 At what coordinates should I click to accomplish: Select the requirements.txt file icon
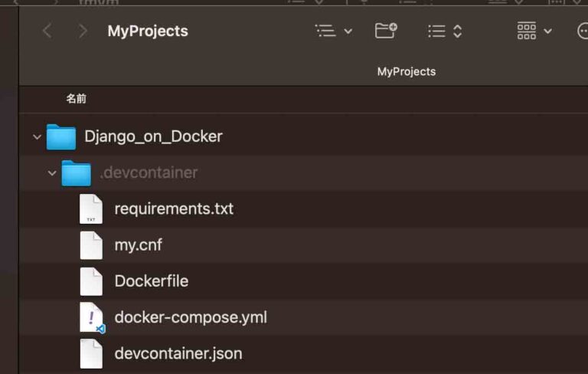click(x=91, y=208)
